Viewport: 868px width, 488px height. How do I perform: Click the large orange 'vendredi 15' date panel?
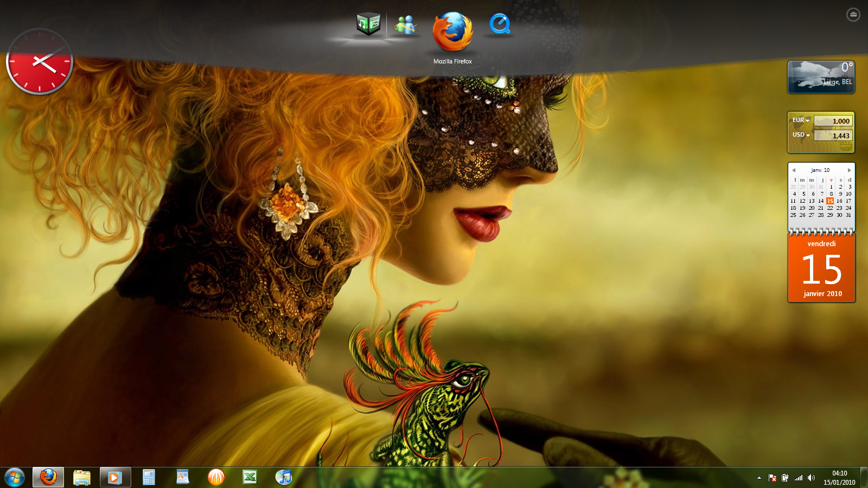click(x=821, y=268)
